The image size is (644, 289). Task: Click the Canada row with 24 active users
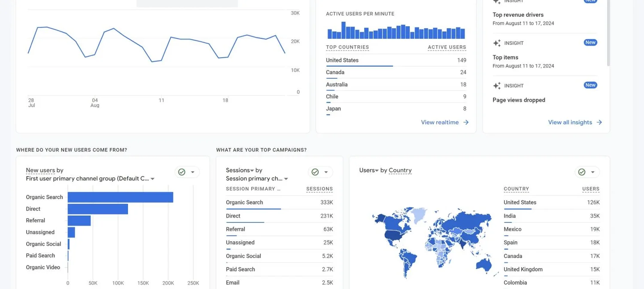coord(396,73)
